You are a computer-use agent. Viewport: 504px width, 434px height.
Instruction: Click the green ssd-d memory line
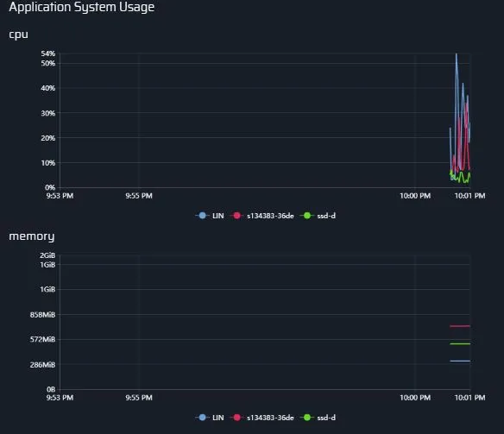pyautogui.click(x=460, y=343)
